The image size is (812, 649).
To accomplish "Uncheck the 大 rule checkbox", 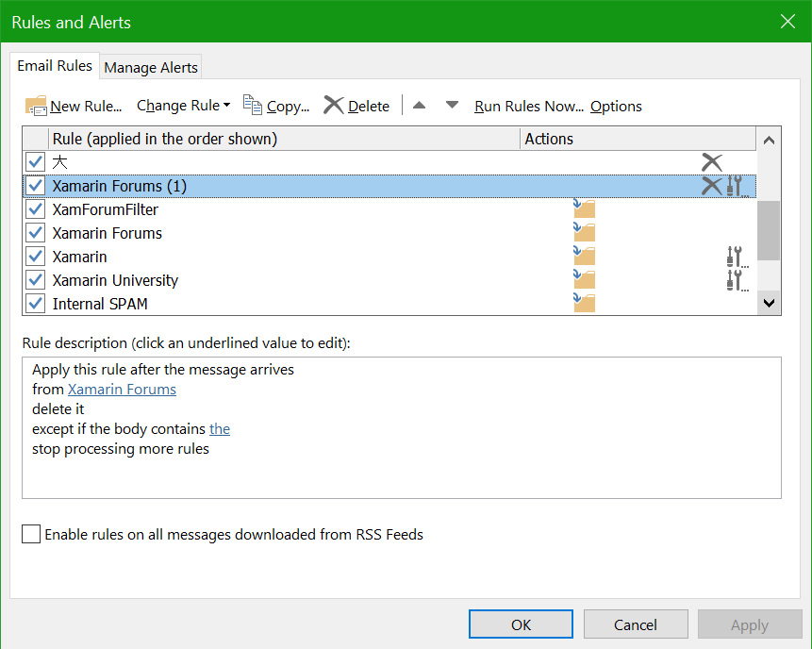I will (x=35, y=161).
